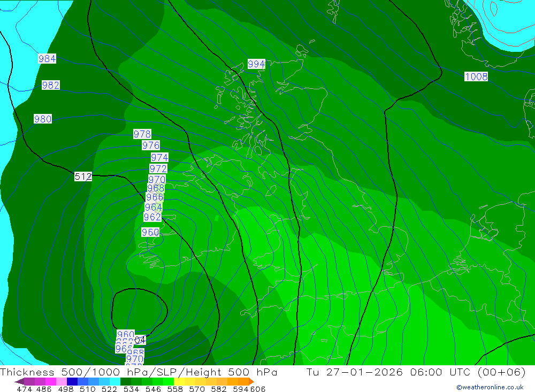Click the legend value 594
This screenshot has width=535, height=392.
click(x=241, y=389)
